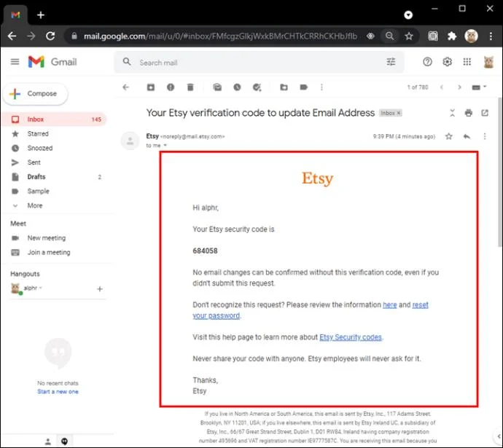Switch to Hangouts conversations tab
The height and width of the screenshot is (448, 503).
click(x=64, y=441)
